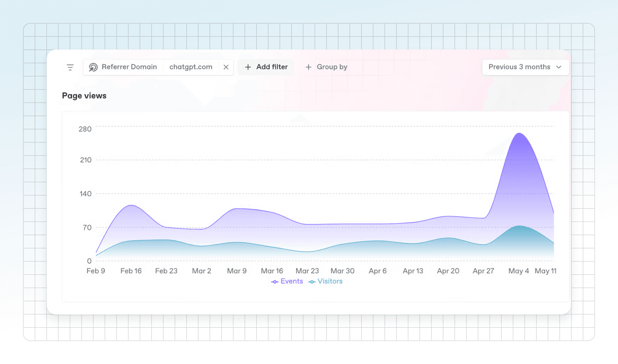Click the Apr 27 axis label
This screenshot has width=618, height=364.
pyautogui.click(x=483, y=271)
